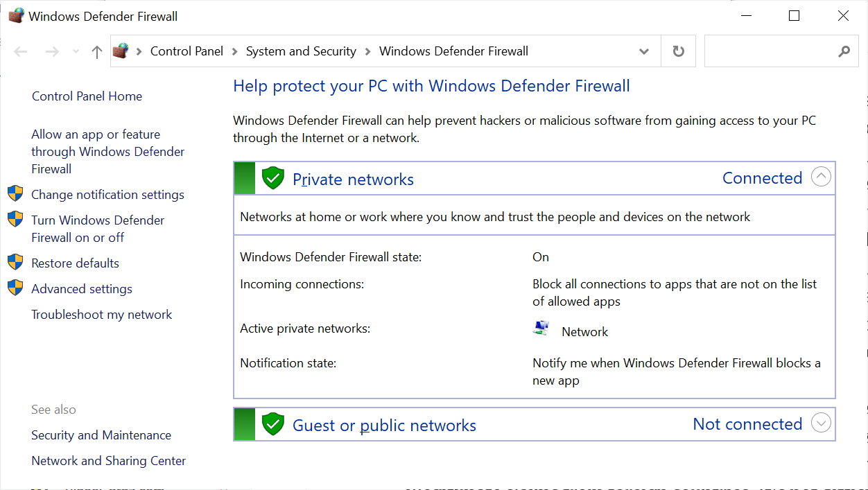Focus the Control Panel search box
The height and width of the screenshot is (490, 868).
(x=781, y=51)
